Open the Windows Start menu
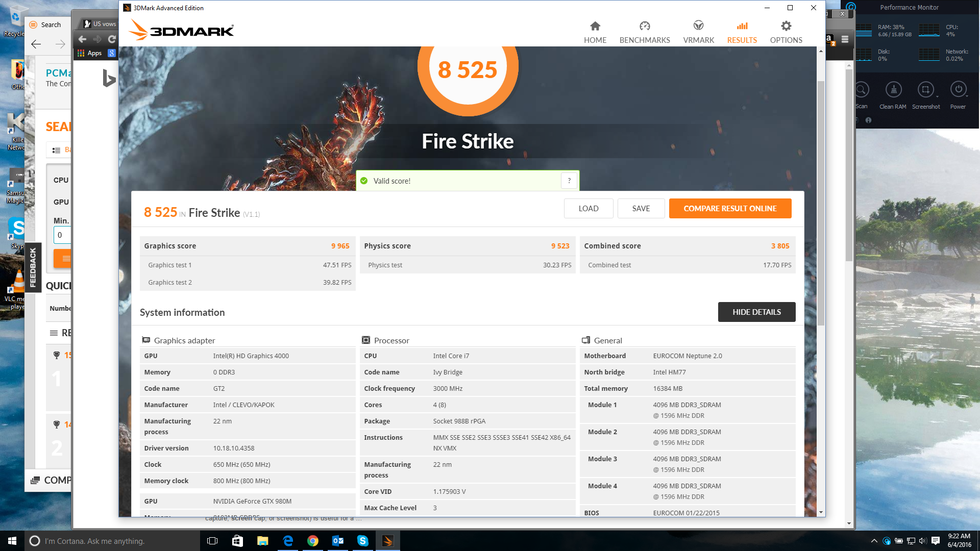Image resolution: width=980 pixels, height=551 pixels. pos(12,541)
